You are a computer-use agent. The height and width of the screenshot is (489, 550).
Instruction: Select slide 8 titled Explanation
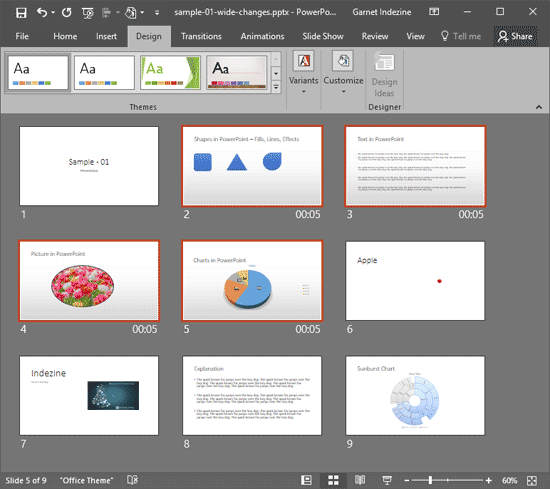(x=252, y=396)
